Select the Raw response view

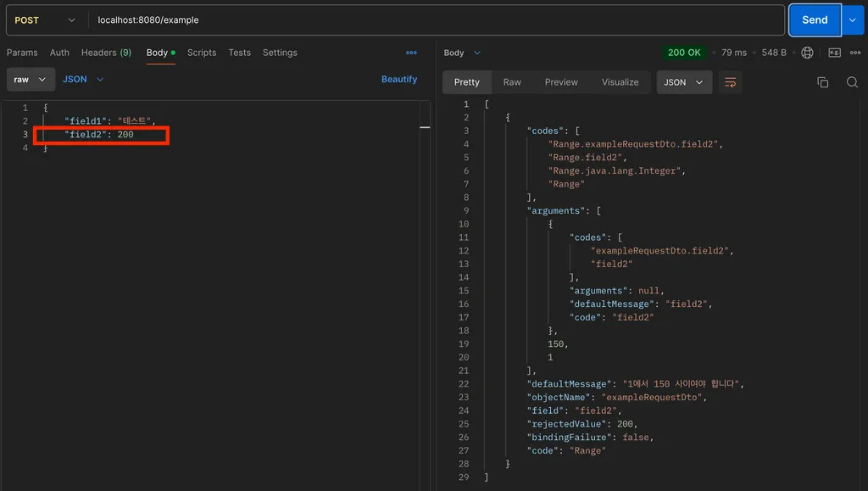pyautogui.click(x=512, y=82)
